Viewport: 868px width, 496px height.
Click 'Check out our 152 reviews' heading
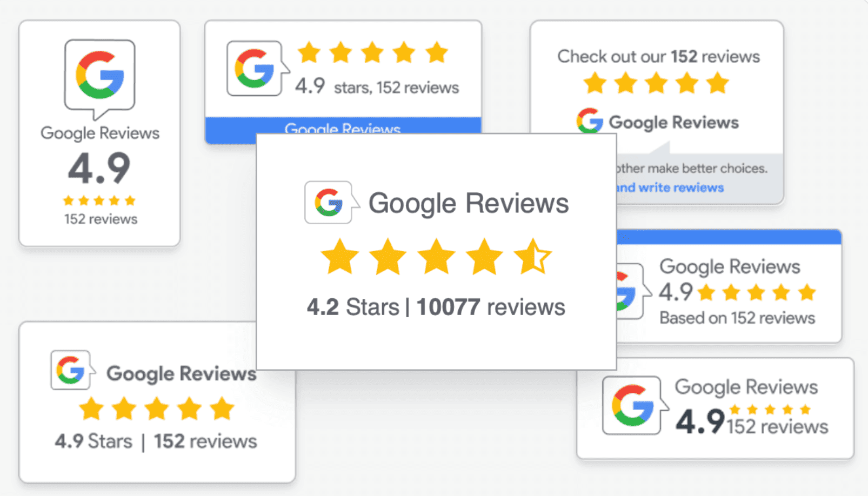click(658, 56)
